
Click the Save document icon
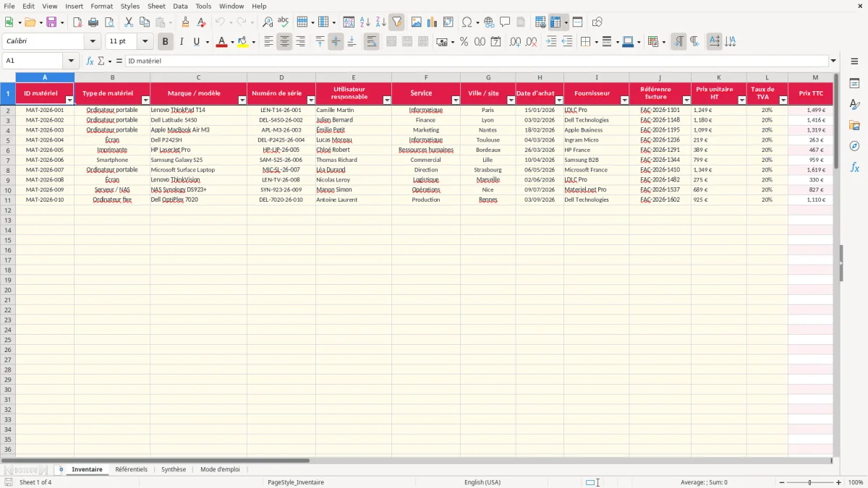51,22
